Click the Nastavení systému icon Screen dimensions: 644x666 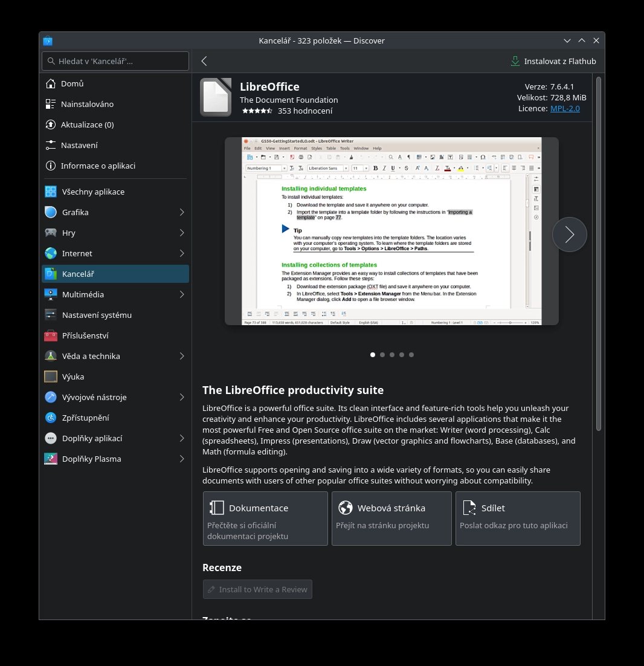[51, 315]
